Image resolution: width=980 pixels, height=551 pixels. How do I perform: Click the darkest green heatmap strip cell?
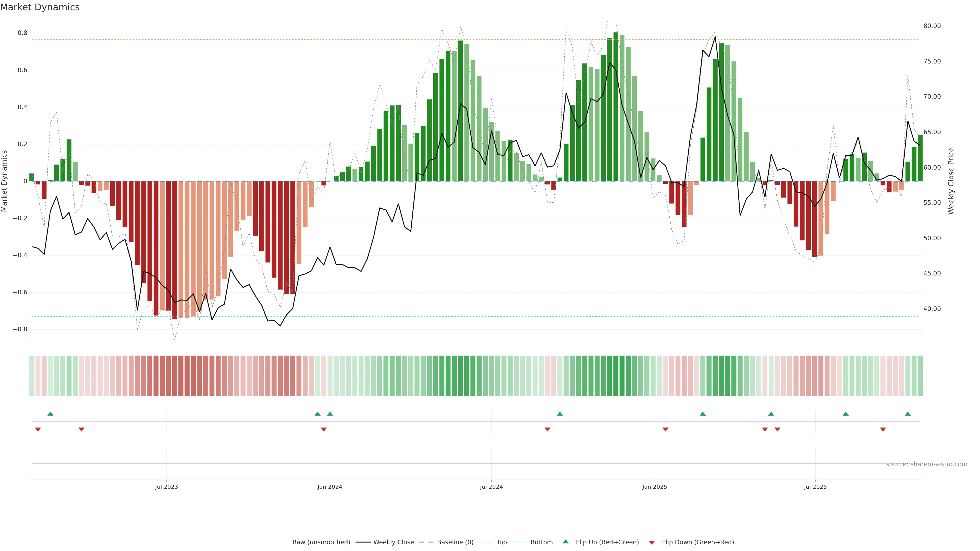click(x=616, y=376)
